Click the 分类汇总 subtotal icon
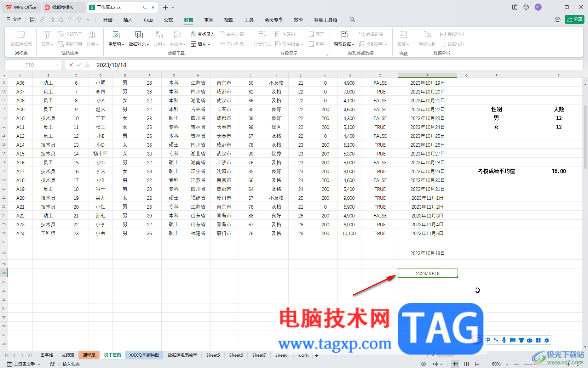This screenshot has width=588, height=368. point(262,35)
